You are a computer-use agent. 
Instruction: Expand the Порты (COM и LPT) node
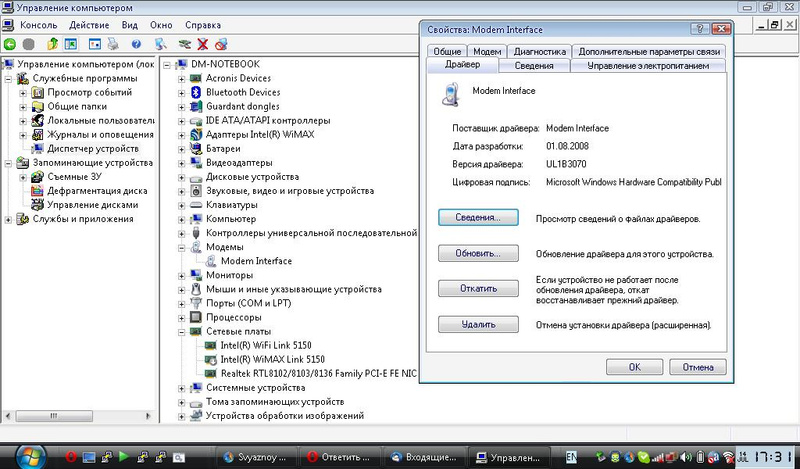[181, 304]
